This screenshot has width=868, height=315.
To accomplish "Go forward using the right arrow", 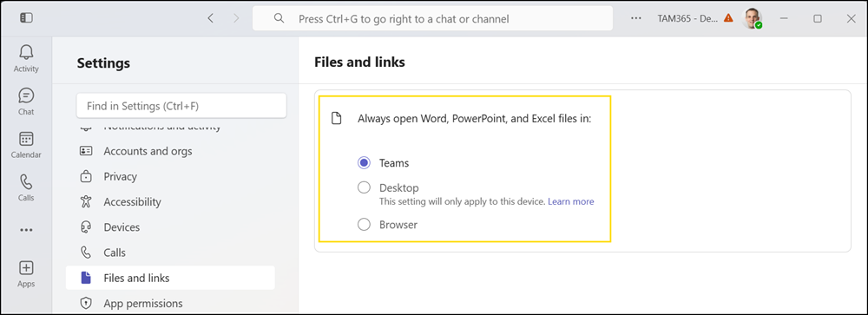I will pyautogui.click(x=236, y=18).
